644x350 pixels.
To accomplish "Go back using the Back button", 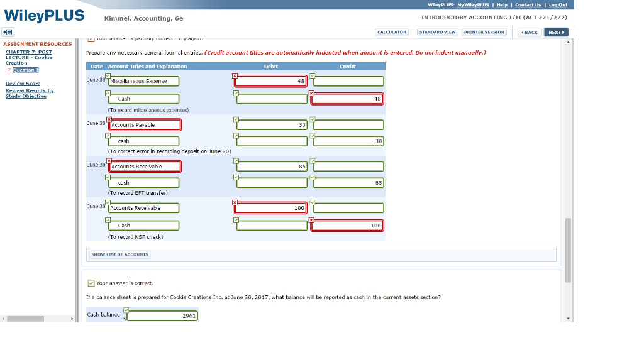I will (x=530, y=32).
